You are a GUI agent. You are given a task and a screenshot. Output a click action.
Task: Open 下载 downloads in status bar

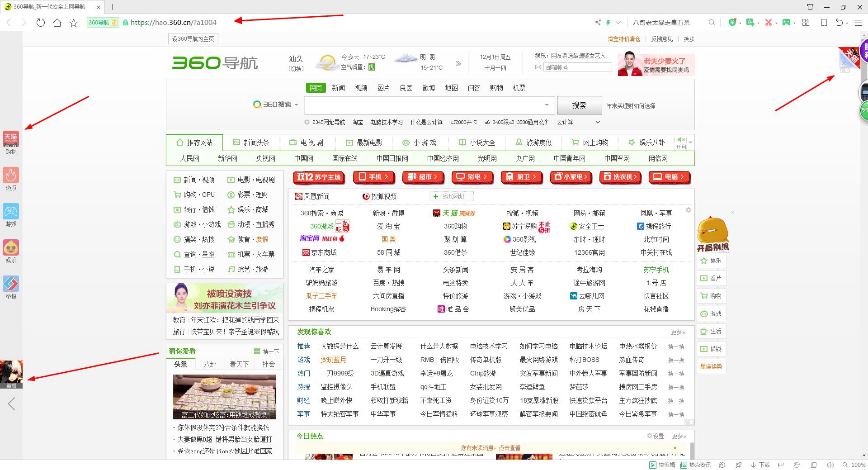pos(760,465)
